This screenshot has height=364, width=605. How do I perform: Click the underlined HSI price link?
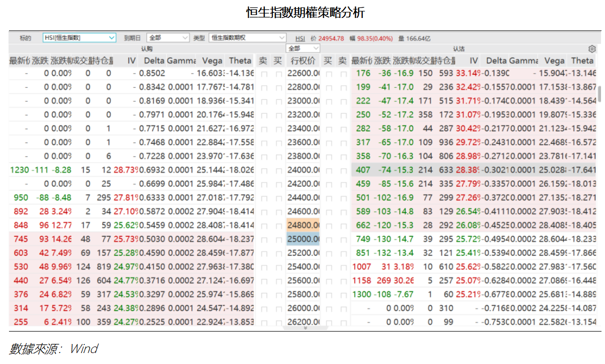300,37
